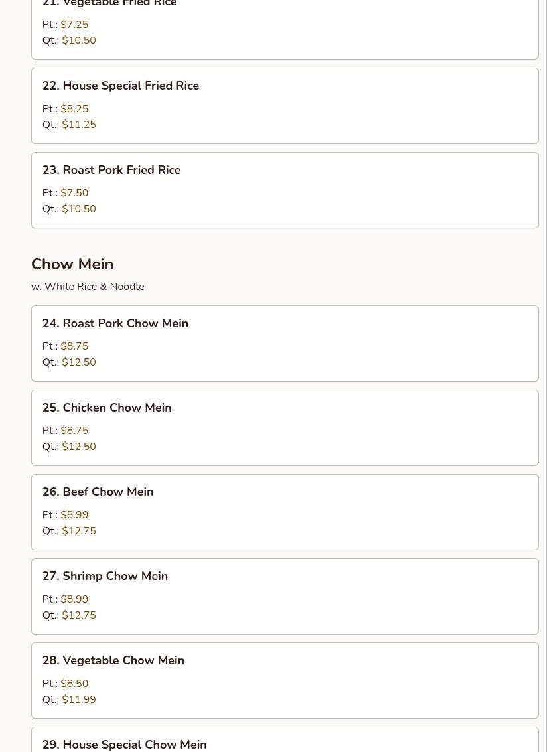
Task: Select Beef Chow Mein quart price
Action: tap(78, 531)
